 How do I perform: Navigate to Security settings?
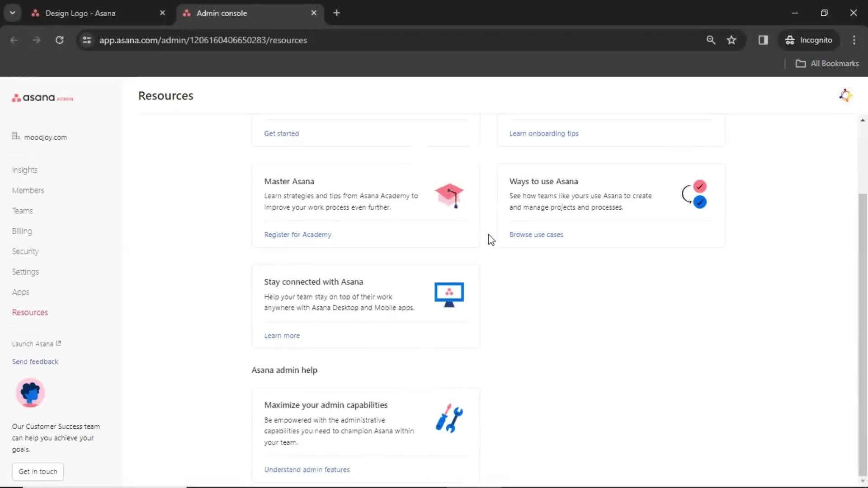[25, 251]
